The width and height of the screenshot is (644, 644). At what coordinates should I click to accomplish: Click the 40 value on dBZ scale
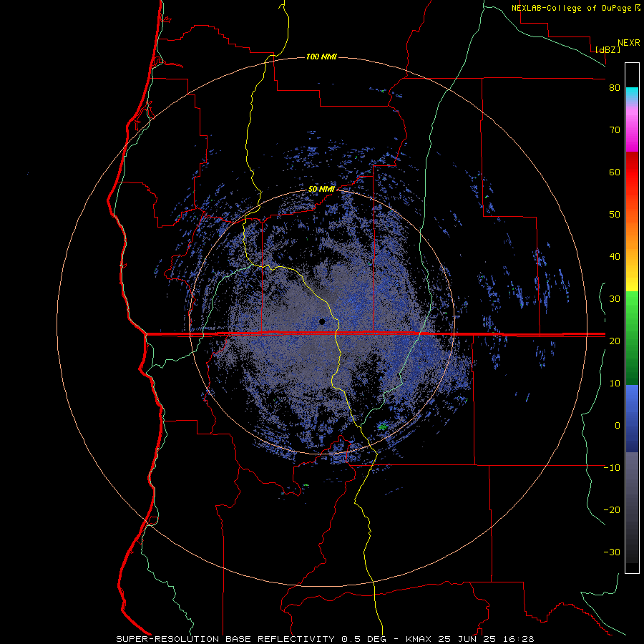tap(615, 257)
